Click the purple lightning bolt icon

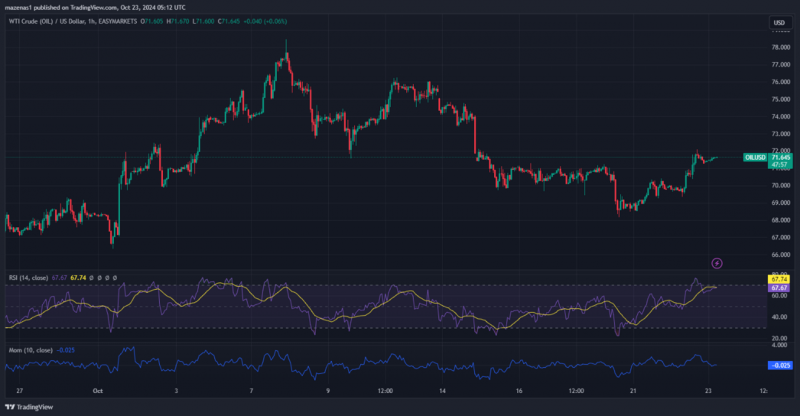click(x=717, y=263)
